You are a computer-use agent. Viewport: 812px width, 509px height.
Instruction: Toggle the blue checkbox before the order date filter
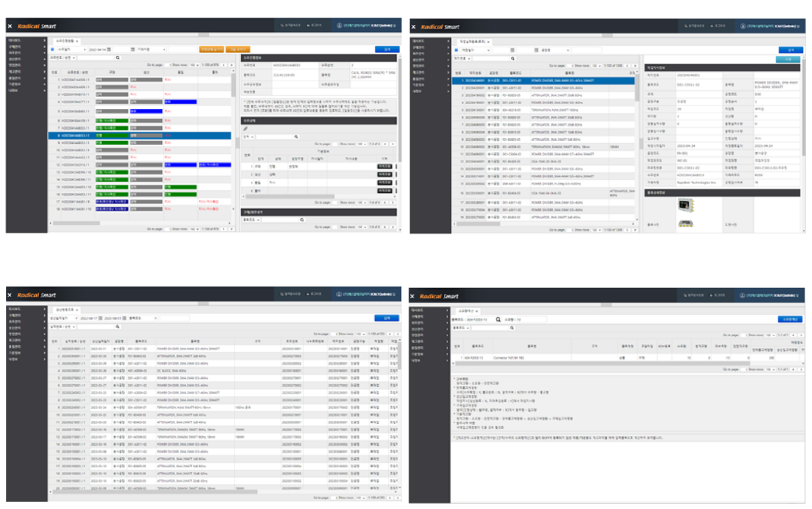click(x=51, y=50)
